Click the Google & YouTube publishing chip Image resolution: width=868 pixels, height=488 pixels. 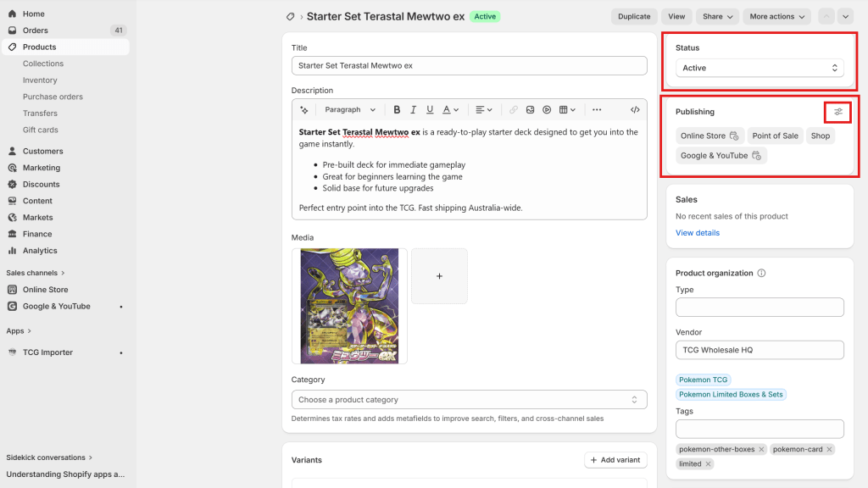click(721, 156)
